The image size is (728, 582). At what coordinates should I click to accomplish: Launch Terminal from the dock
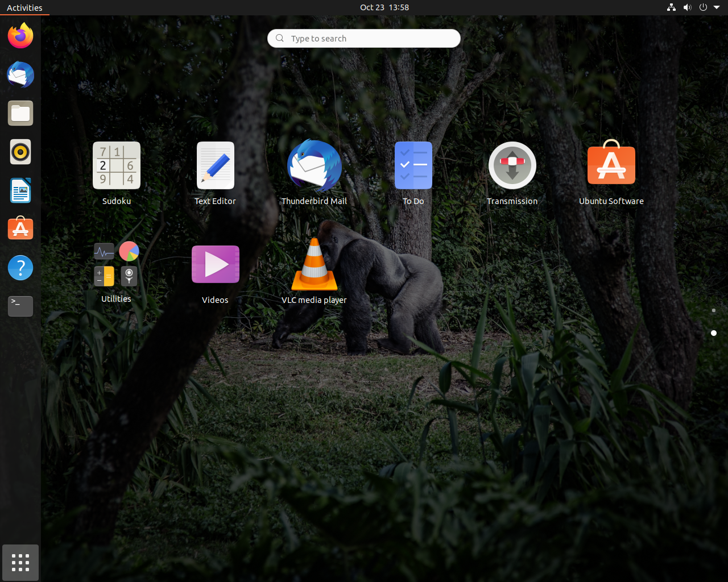pos(20,306)
